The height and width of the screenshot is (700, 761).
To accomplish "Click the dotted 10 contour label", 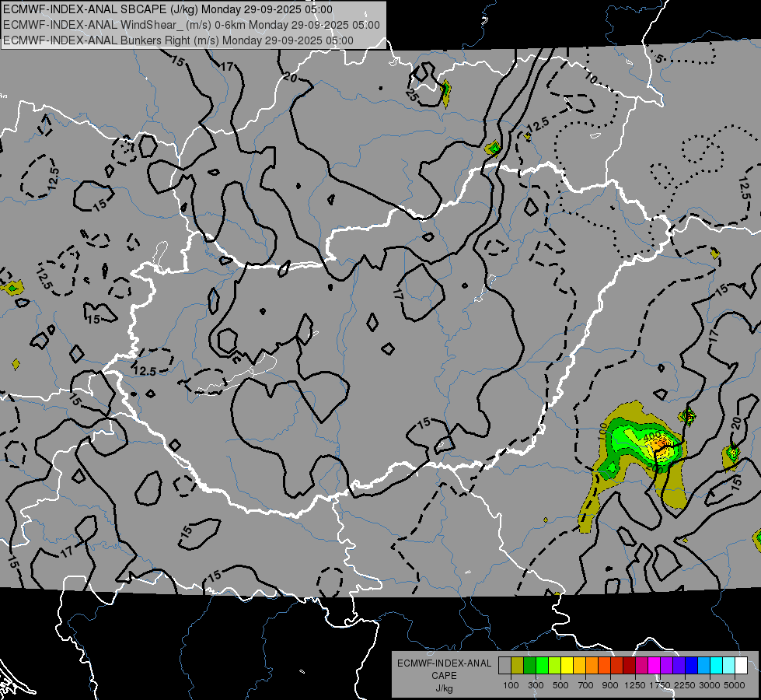I will click(591, 77).
